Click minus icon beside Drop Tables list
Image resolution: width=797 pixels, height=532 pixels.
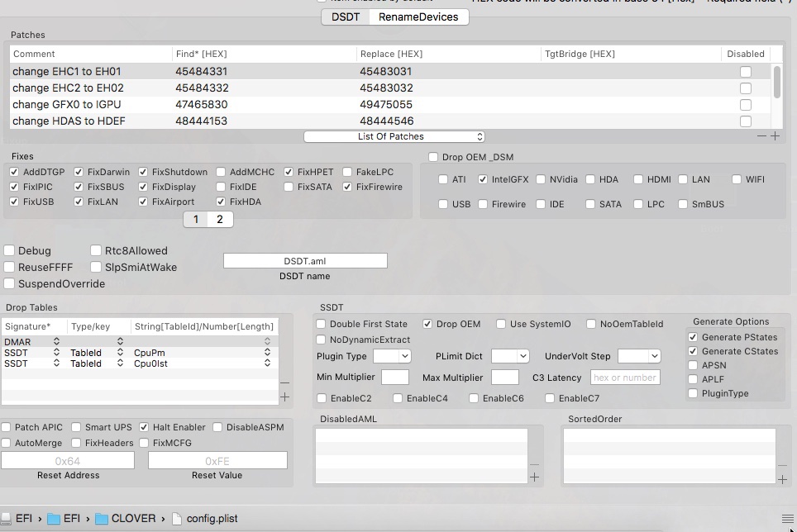click(284, 383)
